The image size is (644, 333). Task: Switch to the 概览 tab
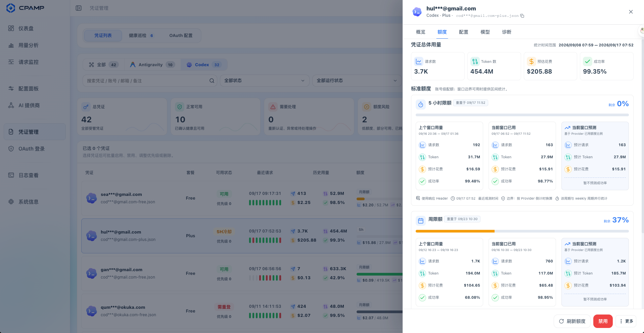pyautogui.click(x=421, y=32)
